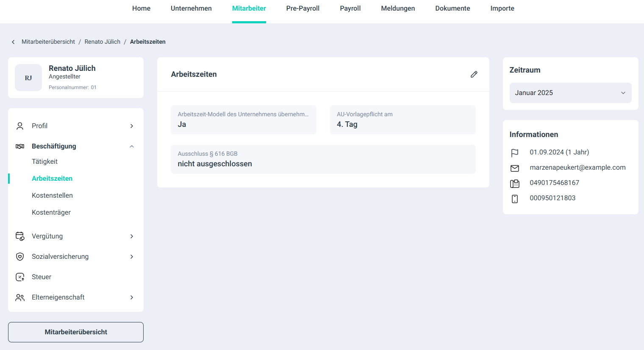The width and height of the screenshot is (644, 350).
Task: Click the envelope email icon in Informationen
Action: click(514, 168)
